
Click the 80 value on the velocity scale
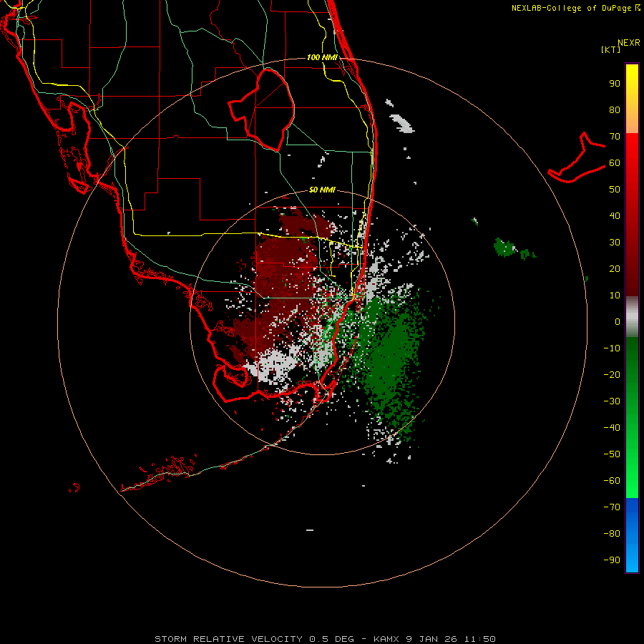(615, 109)
